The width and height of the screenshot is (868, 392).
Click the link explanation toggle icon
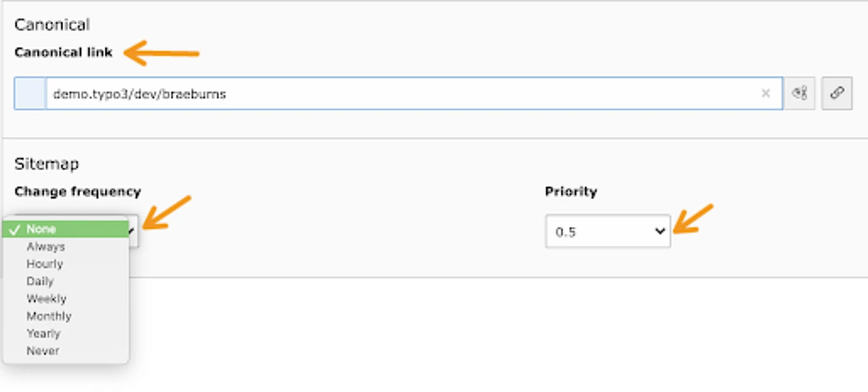coord(799,93)
